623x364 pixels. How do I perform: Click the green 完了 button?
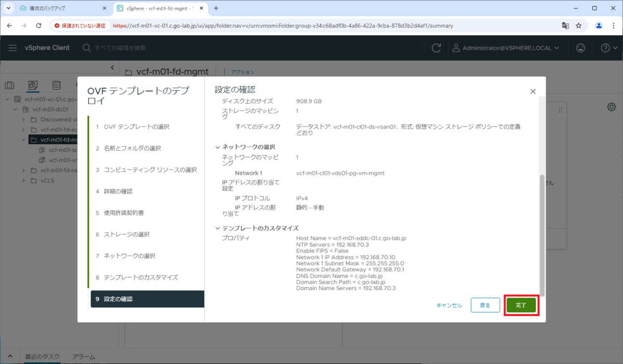521,305
